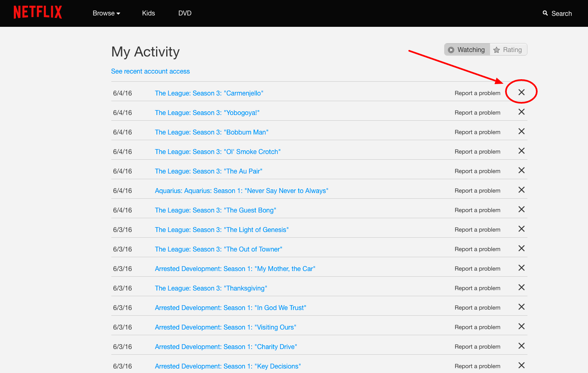This screenshot has height=373, width=588.
Task: Report a problem for "Bobbum Man"
Action: click(x=477, y=132)
